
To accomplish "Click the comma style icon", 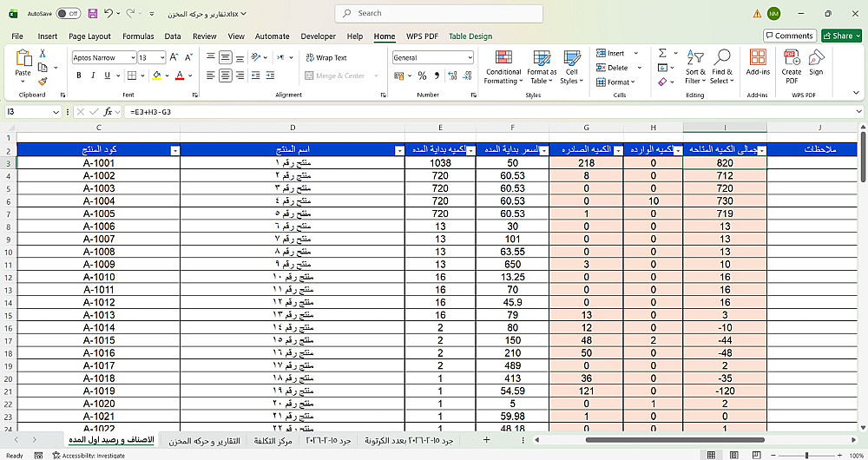I will click(437, 76).
